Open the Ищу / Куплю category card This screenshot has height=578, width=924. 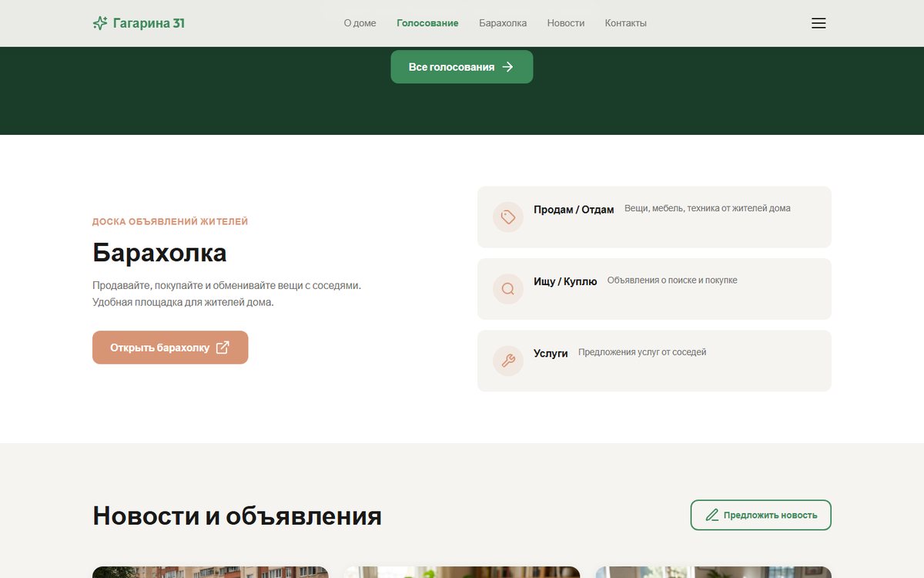(x=654, y=289)
